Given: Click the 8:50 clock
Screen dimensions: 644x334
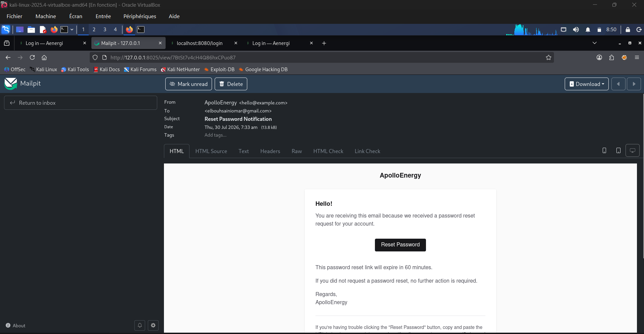Looking at the screenshot, I should [611, 30].
